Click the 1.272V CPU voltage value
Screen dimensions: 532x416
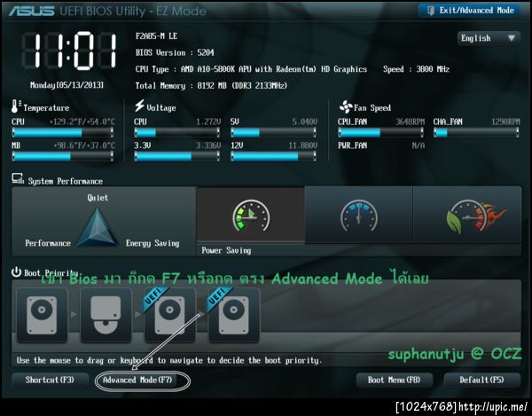pos(208,122)
